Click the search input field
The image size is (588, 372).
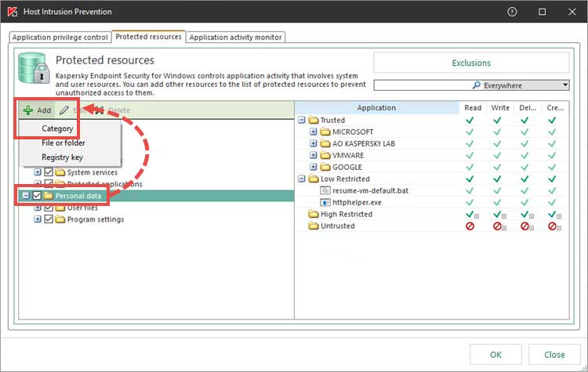coord(423,85)
